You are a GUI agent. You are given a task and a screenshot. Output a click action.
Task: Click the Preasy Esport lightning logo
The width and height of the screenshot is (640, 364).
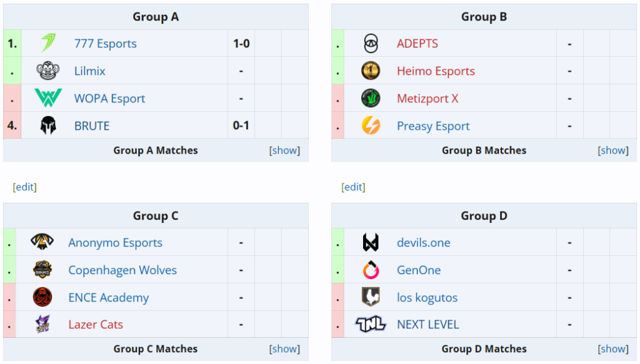pos(371,126)
